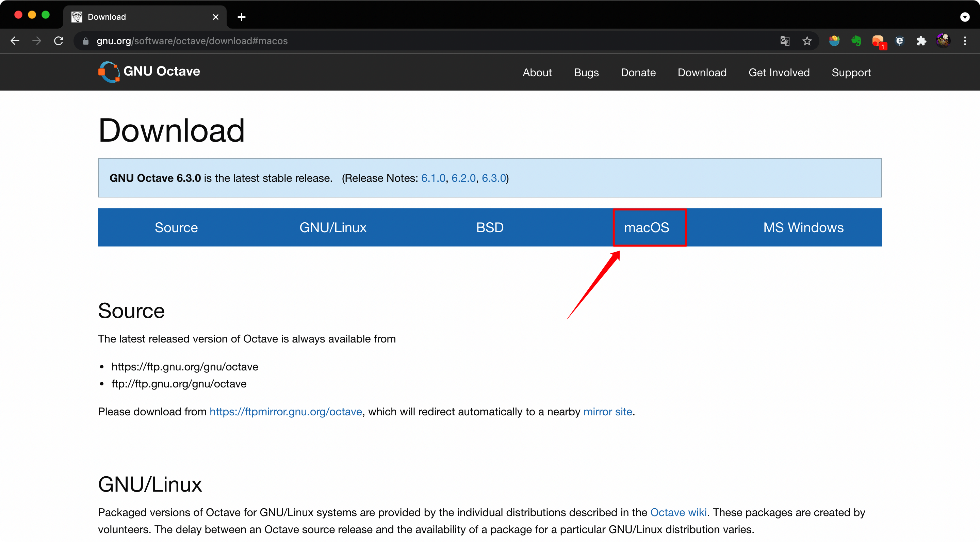Open the Chrome three-dot menu
The width and height of the screenshot is (980, 542).
965,41
